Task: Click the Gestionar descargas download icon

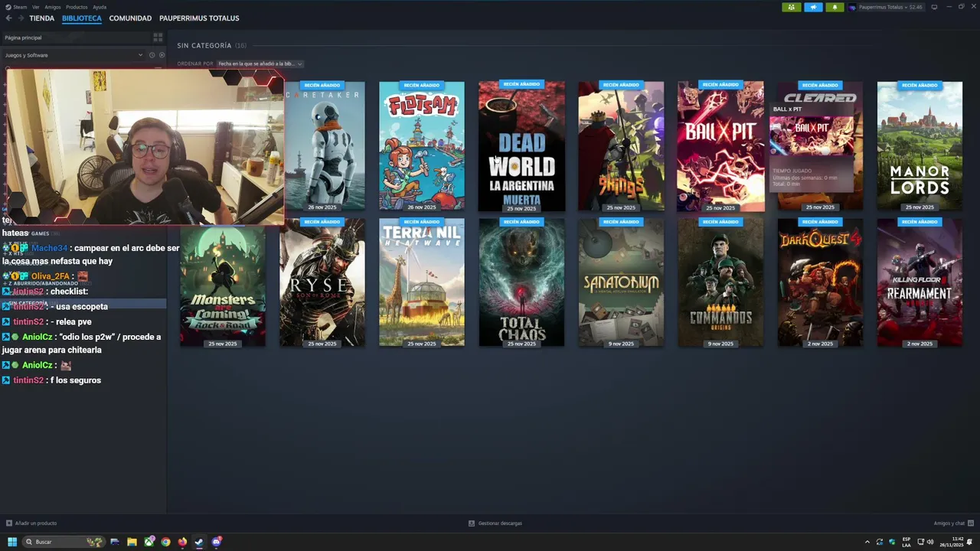Action: tap(472, 523)
